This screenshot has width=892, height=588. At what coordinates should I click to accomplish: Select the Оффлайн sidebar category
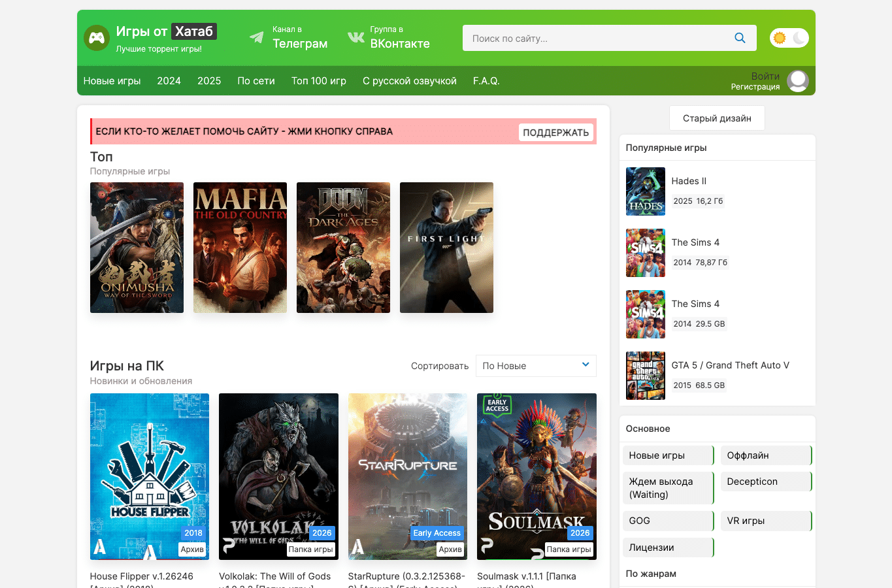tap(766, 455)
